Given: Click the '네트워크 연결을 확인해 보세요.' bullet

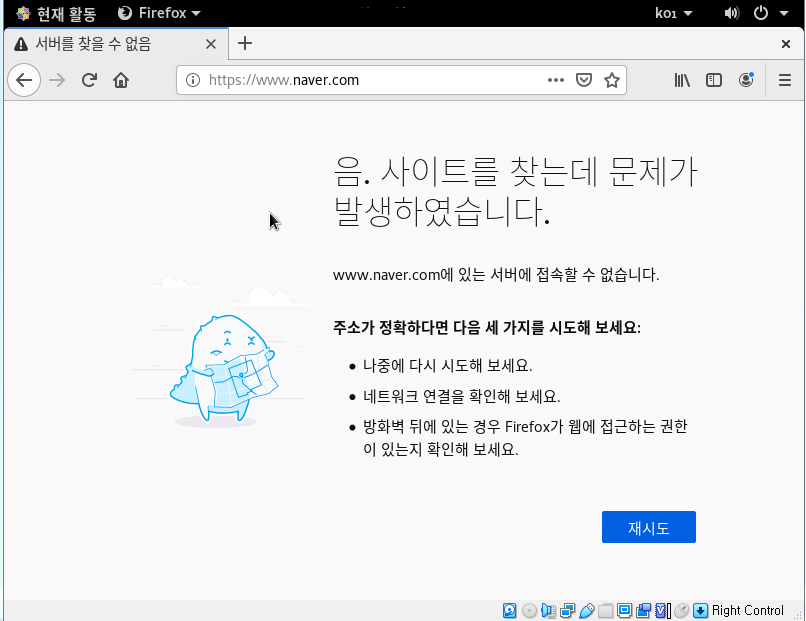Looking at the screenshot, I should click(x=461, y=396).
